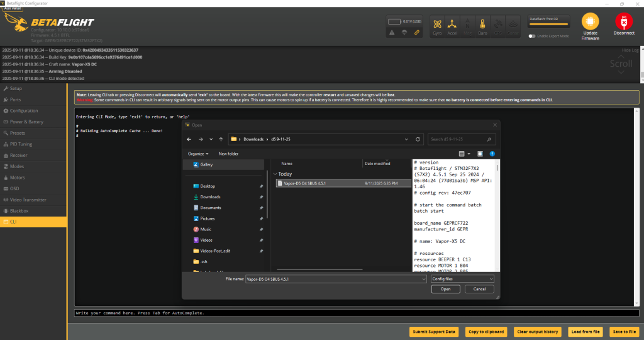This screenshot has height=340, width=644.
Task: Click the pin icon beside Downloads
Action: [261, 197]
